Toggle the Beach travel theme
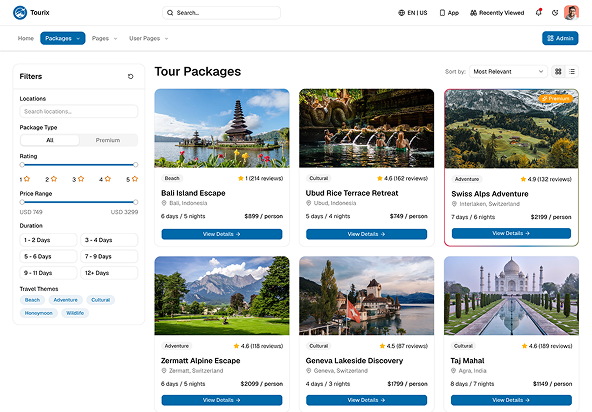 click(32, 300)
